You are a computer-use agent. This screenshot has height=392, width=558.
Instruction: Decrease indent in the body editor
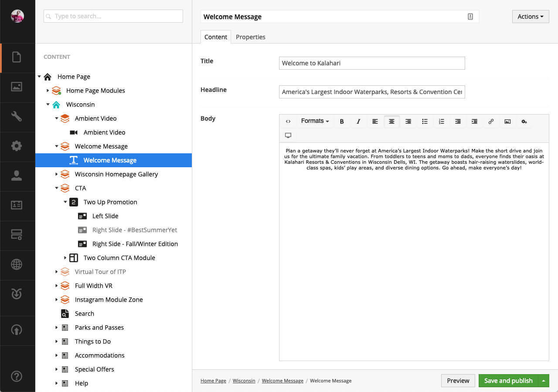458,122
